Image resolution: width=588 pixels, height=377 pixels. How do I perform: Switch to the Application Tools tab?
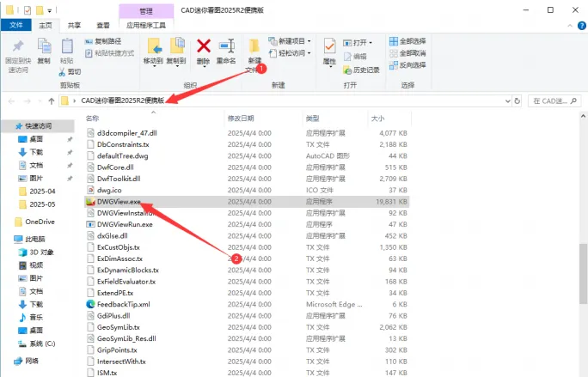[146, 25]
